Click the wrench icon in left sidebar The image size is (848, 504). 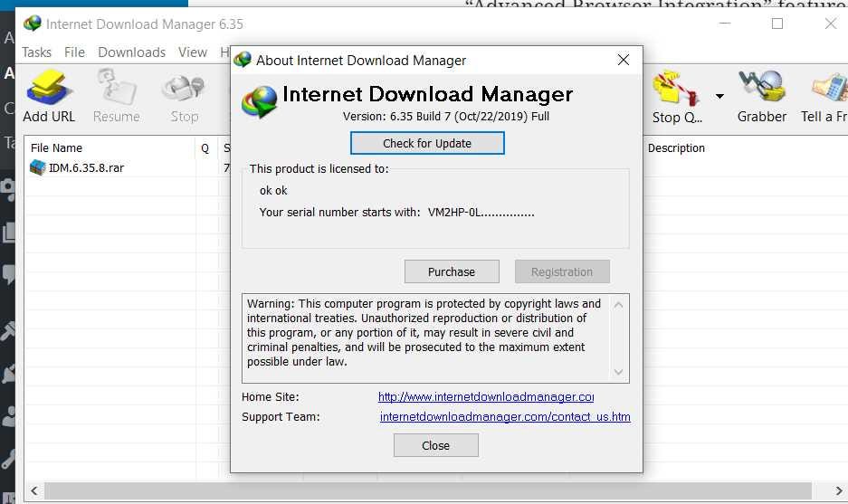[x=7, y=459]
